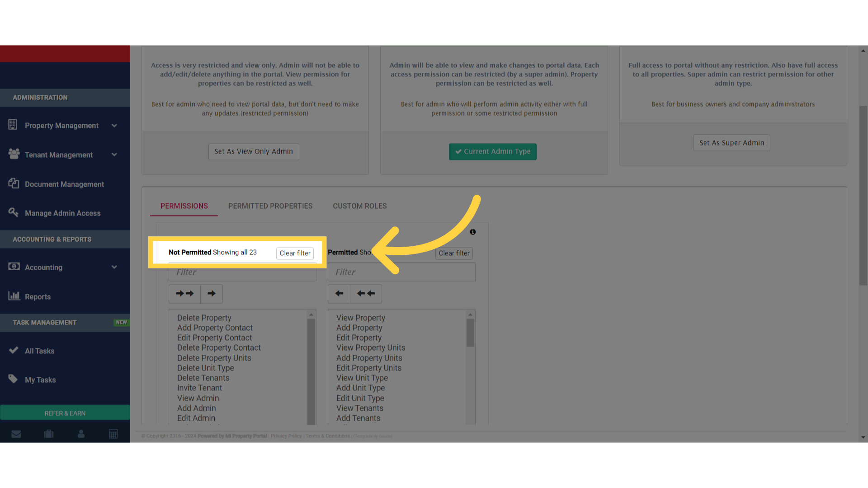Open the user profile icon in sidebar footer

(81, 434)
